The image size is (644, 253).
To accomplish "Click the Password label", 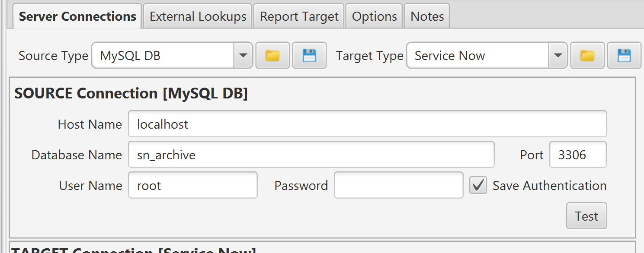I will (x=301, y=186).
